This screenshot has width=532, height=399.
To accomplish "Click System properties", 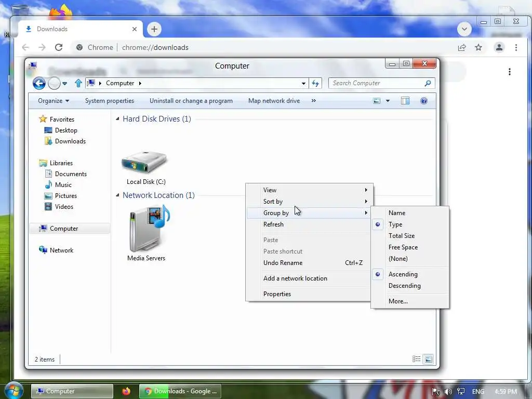I will tap(110, 101).
